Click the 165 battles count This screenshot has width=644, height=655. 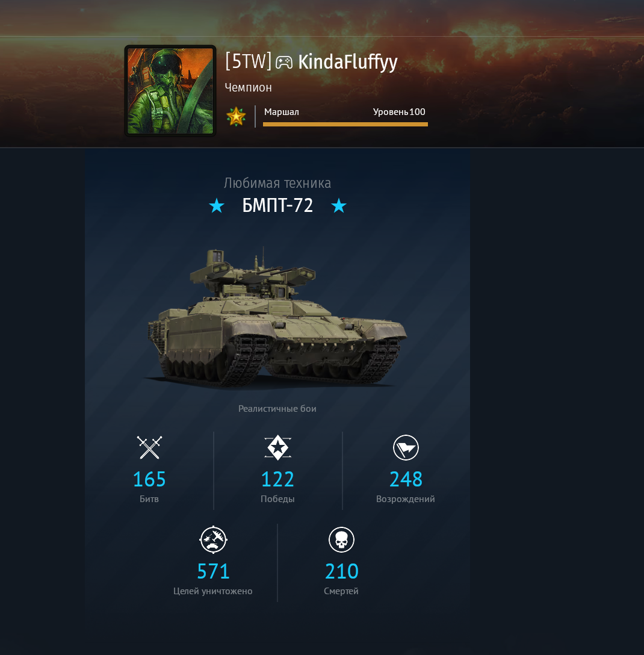(149, 479)
